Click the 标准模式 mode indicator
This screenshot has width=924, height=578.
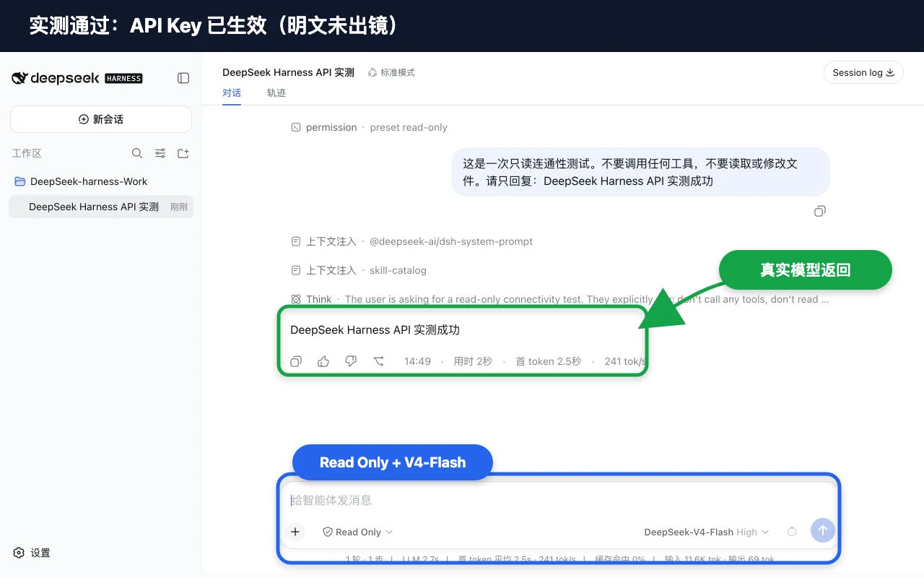click(392, 72)
